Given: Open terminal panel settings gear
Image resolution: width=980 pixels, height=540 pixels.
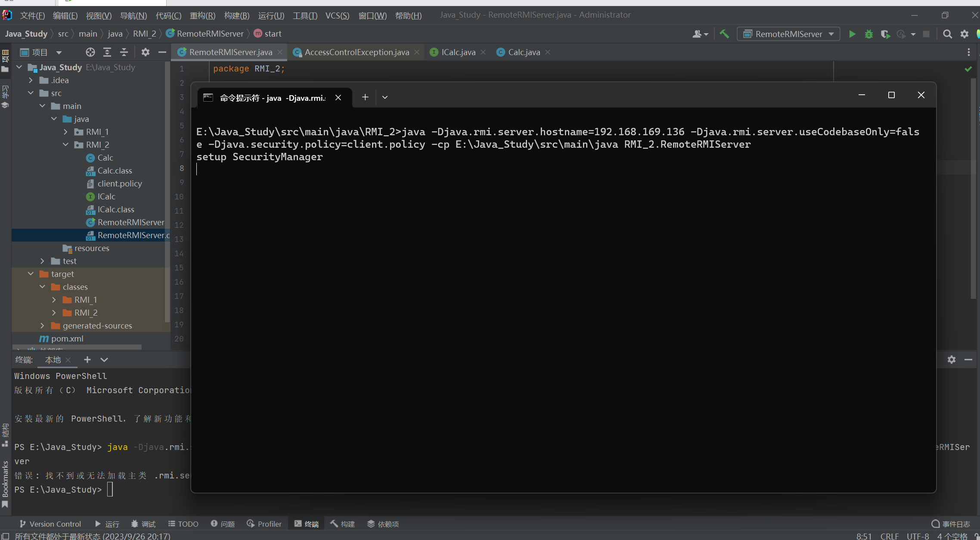Looking at the screenshot, I should tap(952, 360).
